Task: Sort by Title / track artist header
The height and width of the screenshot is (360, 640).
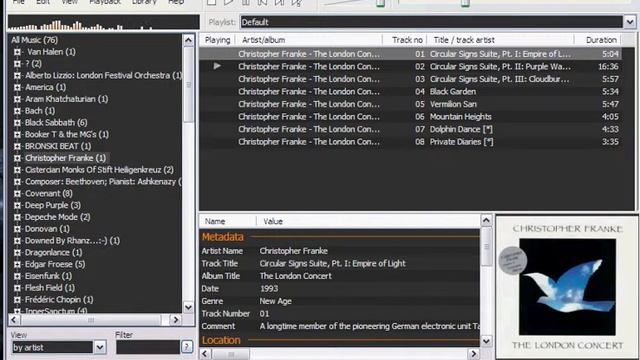Action: pyautogui.click(x=500, y=40)
